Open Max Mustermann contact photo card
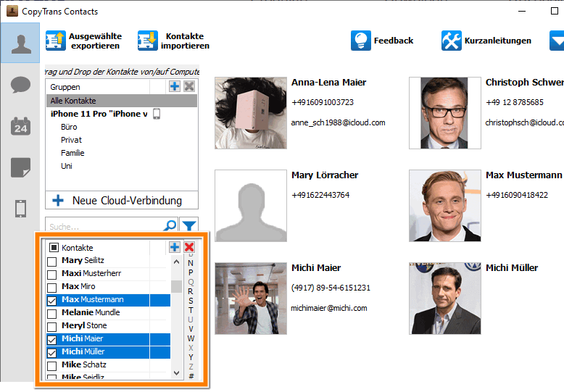The image size is (564, 392). (x=445, y=206)
